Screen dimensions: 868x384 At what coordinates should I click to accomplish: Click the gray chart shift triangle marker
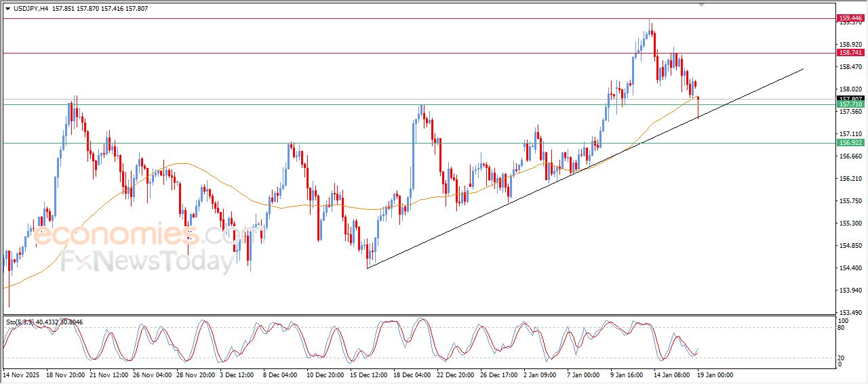pos(701,4)
